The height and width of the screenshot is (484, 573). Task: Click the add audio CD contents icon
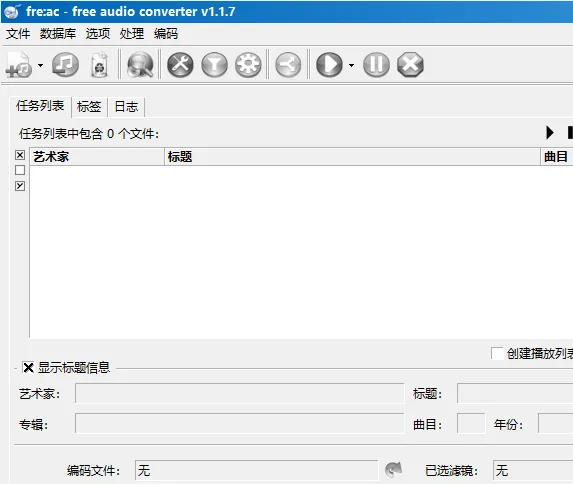(x=65, y=65)
